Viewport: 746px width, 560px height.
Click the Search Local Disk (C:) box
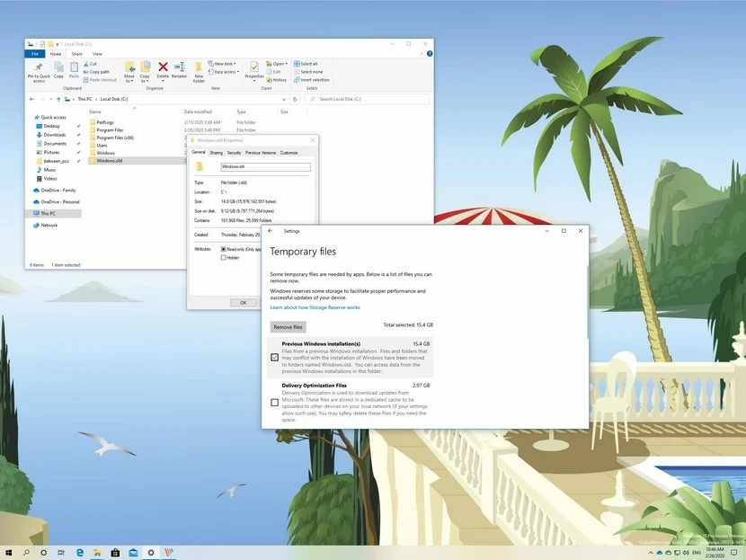368,99
